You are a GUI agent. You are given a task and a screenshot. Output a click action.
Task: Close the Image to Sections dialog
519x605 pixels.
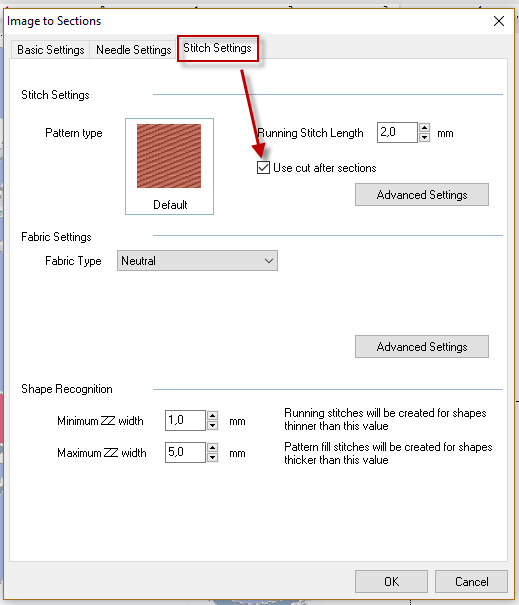click(x=499, y=21)
